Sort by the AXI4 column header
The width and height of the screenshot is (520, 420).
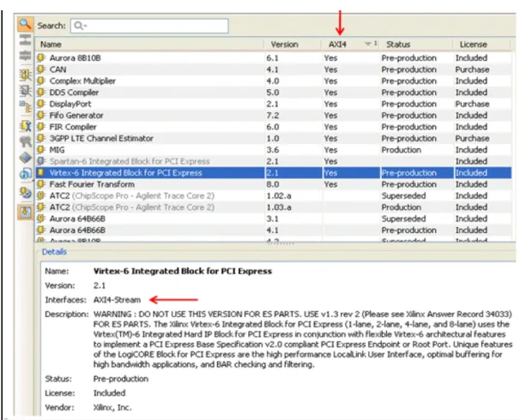pyautogui.click(x=350, y=45)
